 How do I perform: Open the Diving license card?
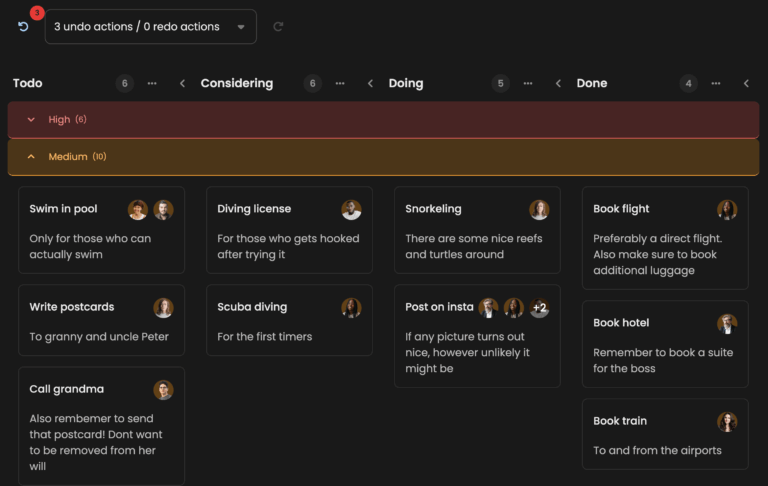pyautogui.click(x=289, y=230)
